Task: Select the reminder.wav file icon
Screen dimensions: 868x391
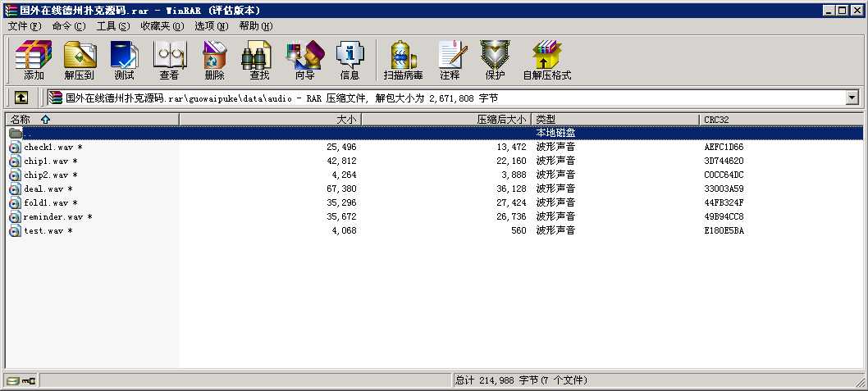Action: [x=16, y=216]
